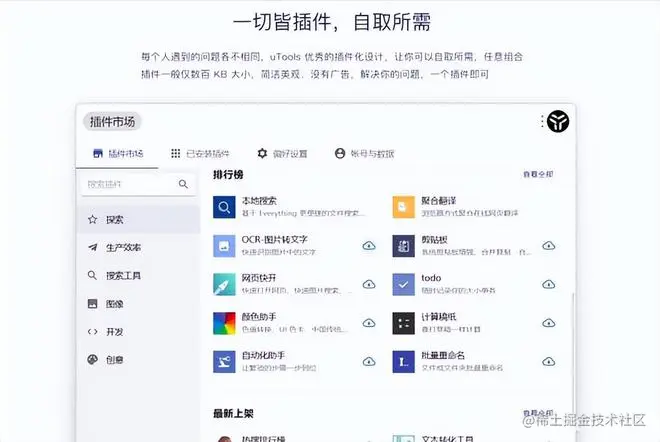660x442 pixels.
Task: Focus the 搜索插件 input field
Action: pos(138,184)
